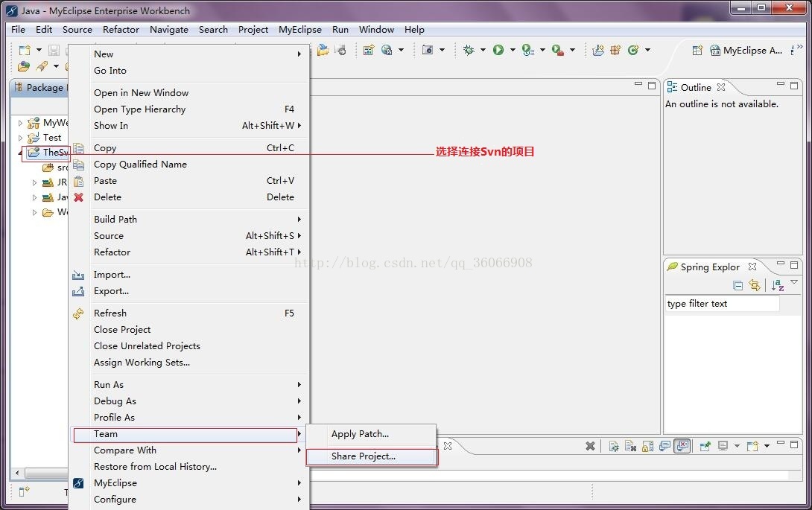Click the Display Selected Console icon

(x=723, y=446)
